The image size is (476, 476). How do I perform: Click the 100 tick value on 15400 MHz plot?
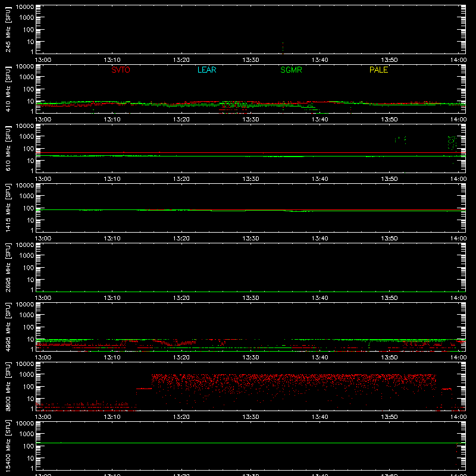click(x=29, y=446)
